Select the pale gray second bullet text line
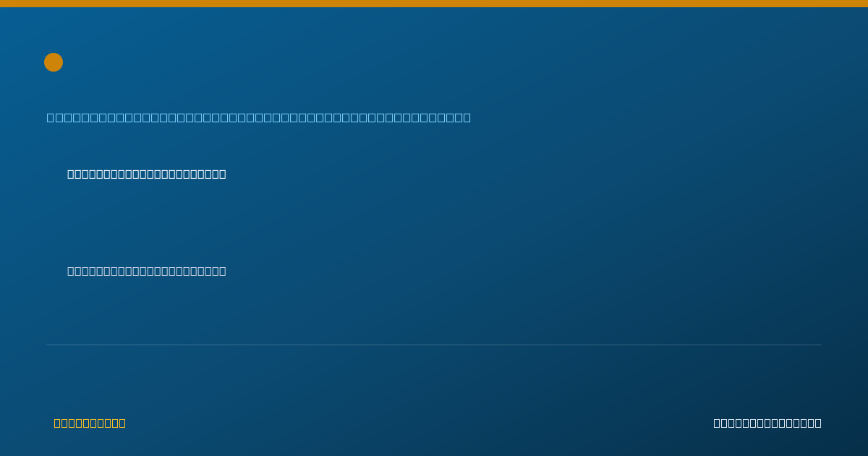 coord(147,271)
